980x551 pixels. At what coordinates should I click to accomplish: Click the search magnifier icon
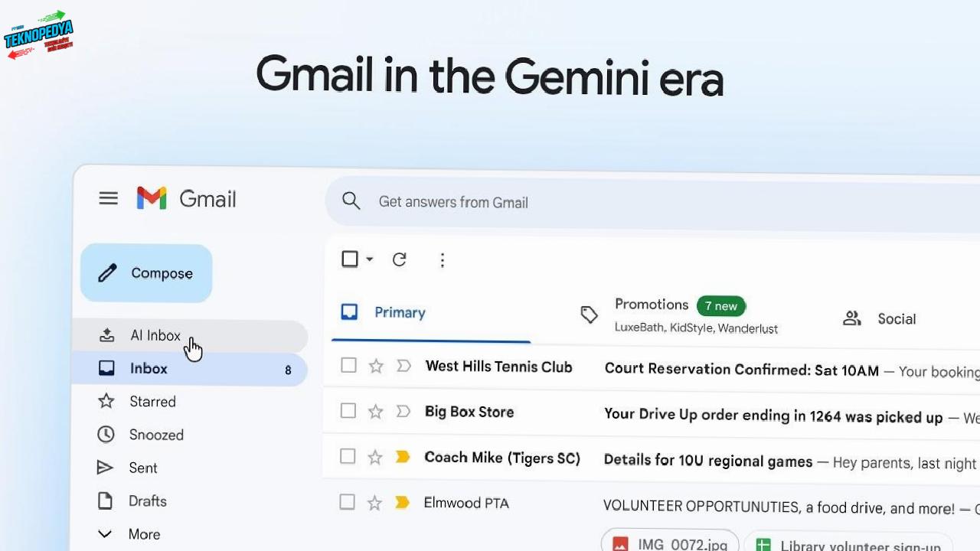pyautogui.click(x=351, y=201)
